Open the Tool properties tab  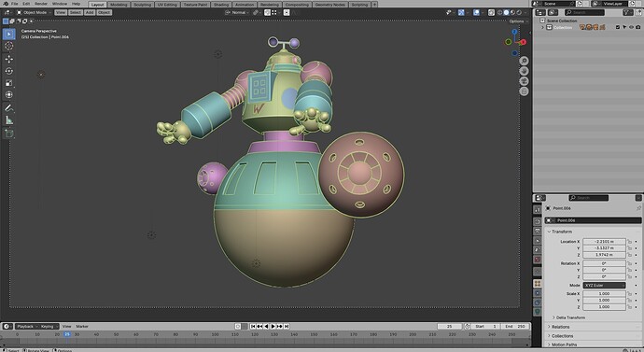click(x=538, y=209)
